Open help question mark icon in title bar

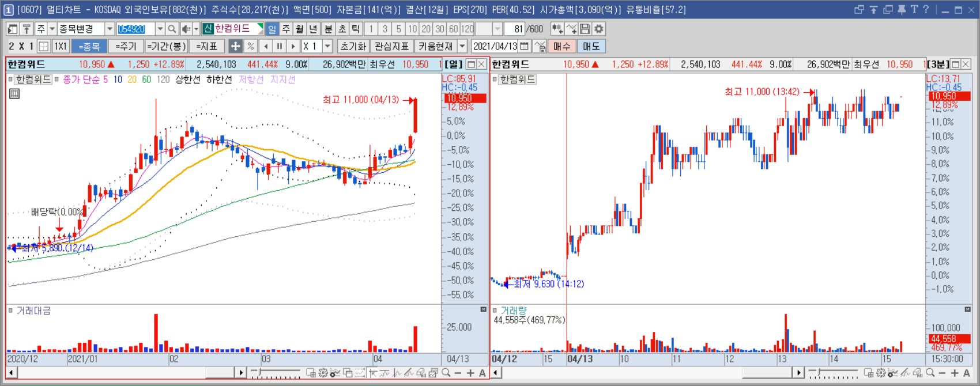(926, 10)
